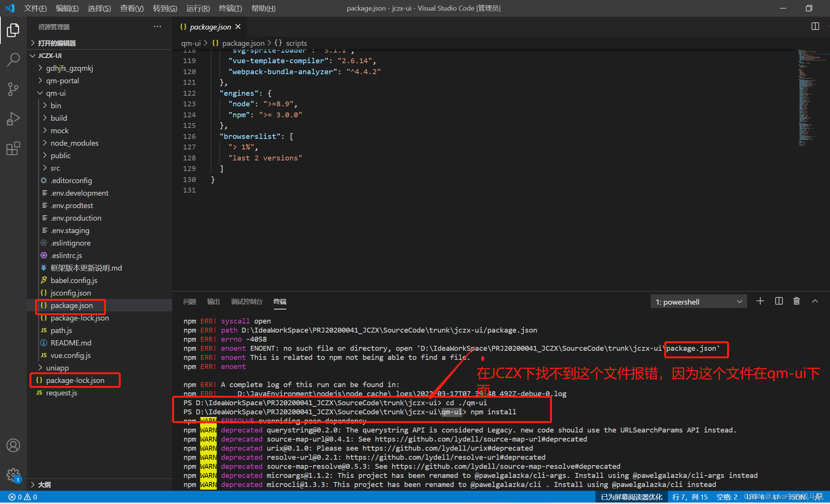The height and width of the screenshot is (504, 830).
Task: Open the Source Control view
Action: (x=13, y=89)
